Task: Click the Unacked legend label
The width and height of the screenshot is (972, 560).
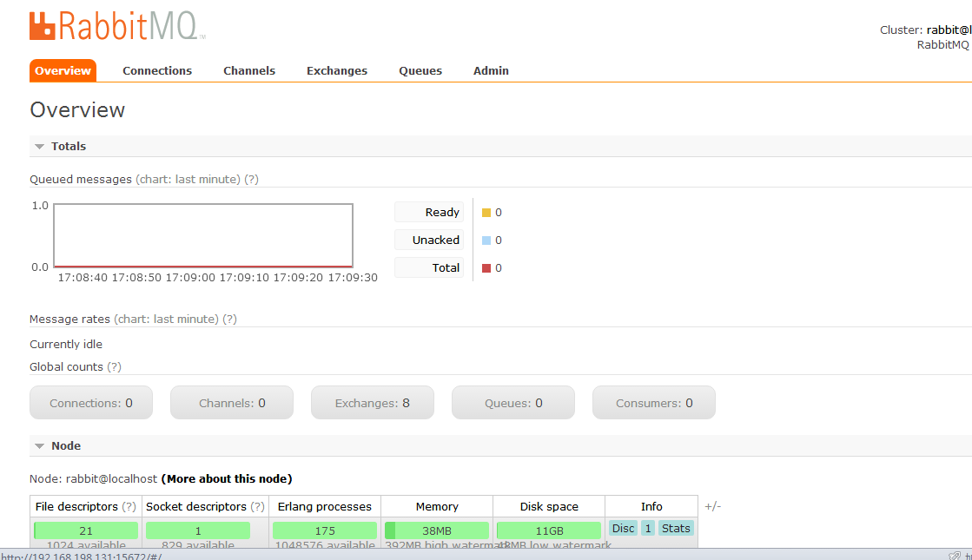Action: 429,240
